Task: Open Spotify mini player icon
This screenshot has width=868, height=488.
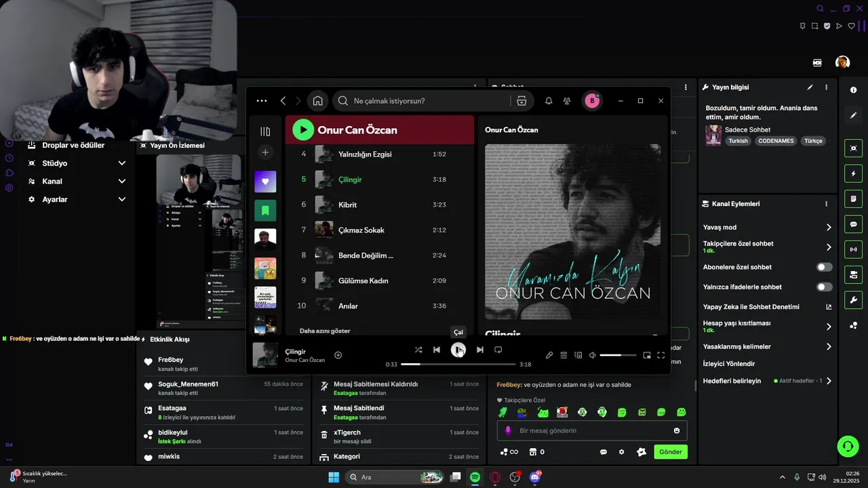Action: 647,355
